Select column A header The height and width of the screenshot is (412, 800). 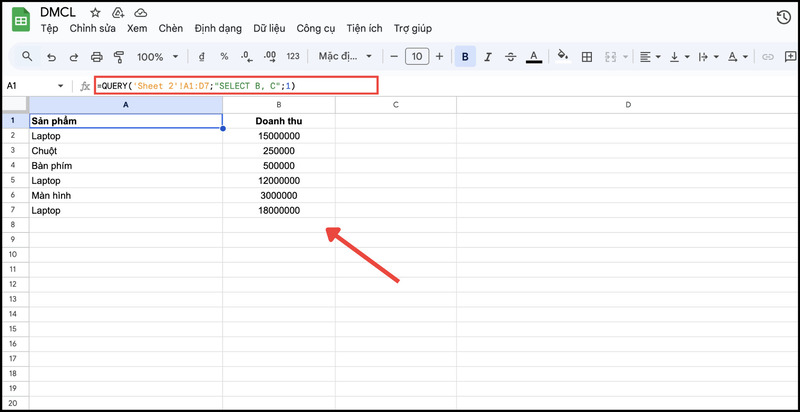126,105
